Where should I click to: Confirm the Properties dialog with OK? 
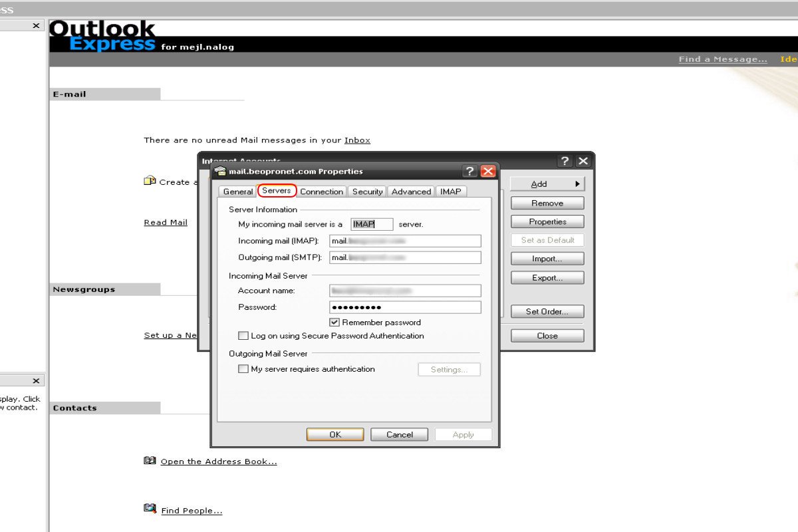click(335, 434)
